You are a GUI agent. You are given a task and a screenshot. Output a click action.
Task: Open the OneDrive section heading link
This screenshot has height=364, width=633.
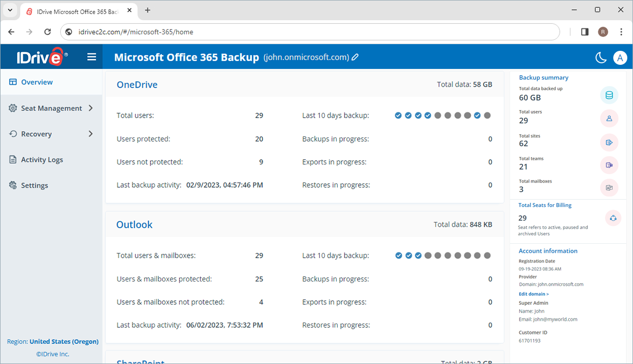(137, 85)
